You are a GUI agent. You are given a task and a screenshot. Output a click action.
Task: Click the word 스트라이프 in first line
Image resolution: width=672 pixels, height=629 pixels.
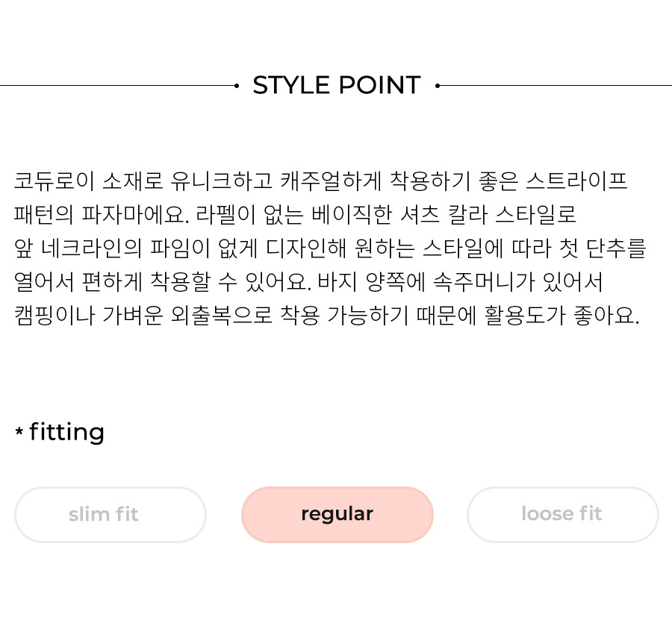click(576, 181)
